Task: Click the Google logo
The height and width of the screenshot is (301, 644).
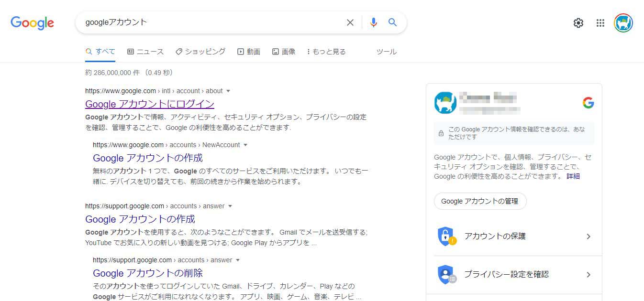Action: 32,22
